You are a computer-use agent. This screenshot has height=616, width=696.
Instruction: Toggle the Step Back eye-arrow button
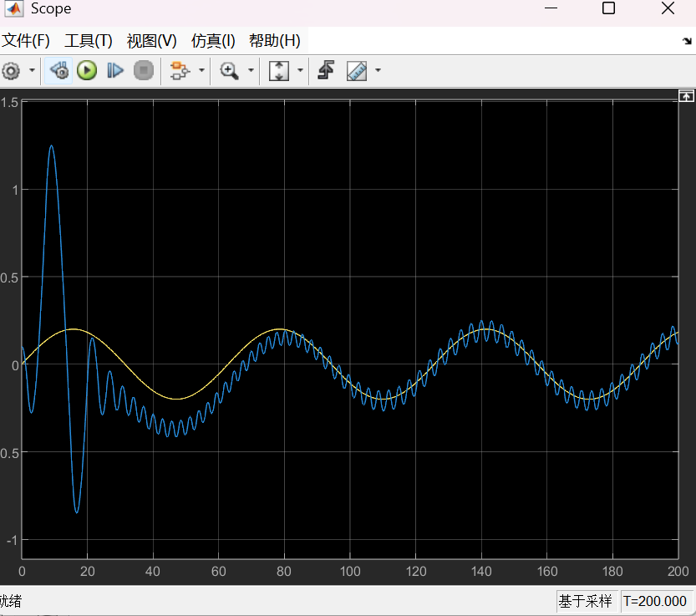(58, 71)
